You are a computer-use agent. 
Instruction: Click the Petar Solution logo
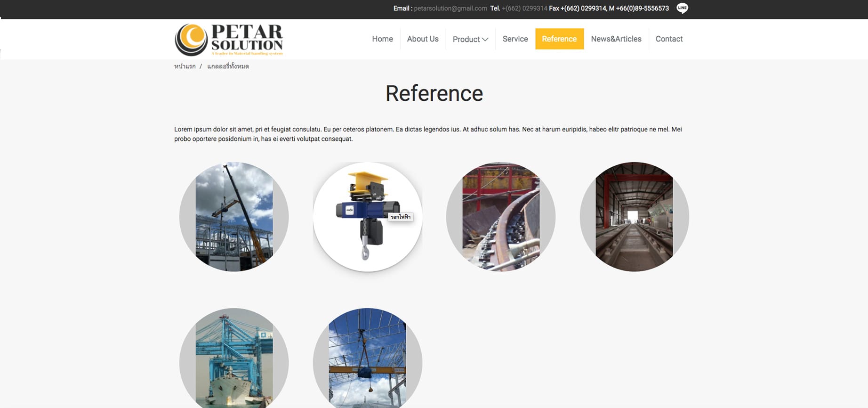[229, 40]
